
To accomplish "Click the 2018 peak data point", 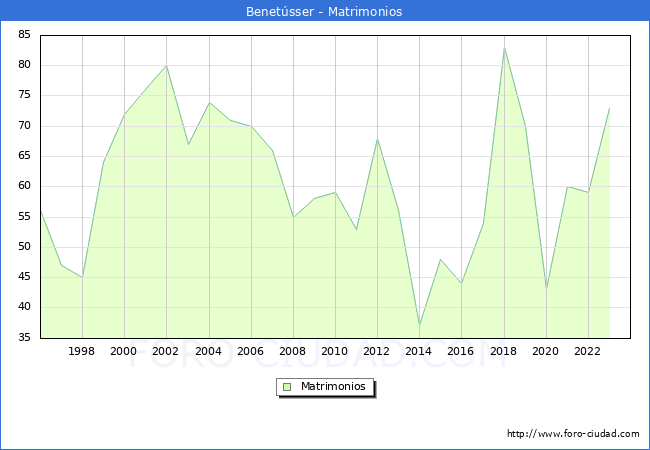I will pyautogui.click(x=504, y=48).
